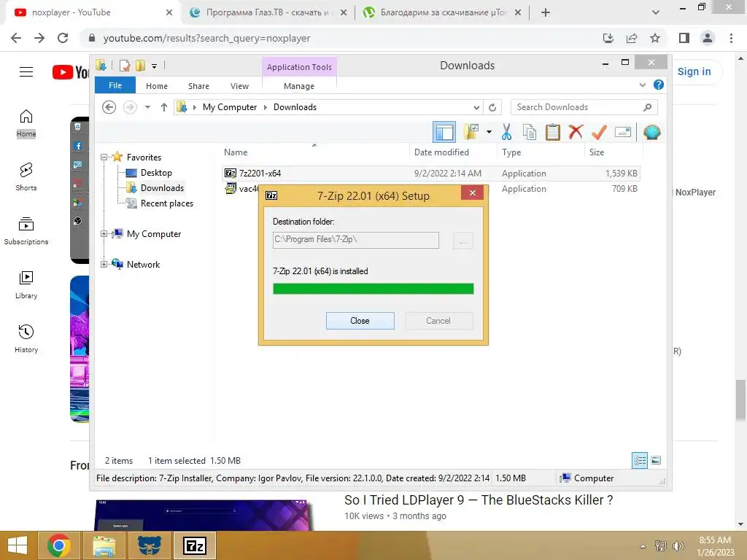Switch to the Программа Глаз.ТВ Chrome tab
The height and width of the screenshot is (560, 747).
267,12
